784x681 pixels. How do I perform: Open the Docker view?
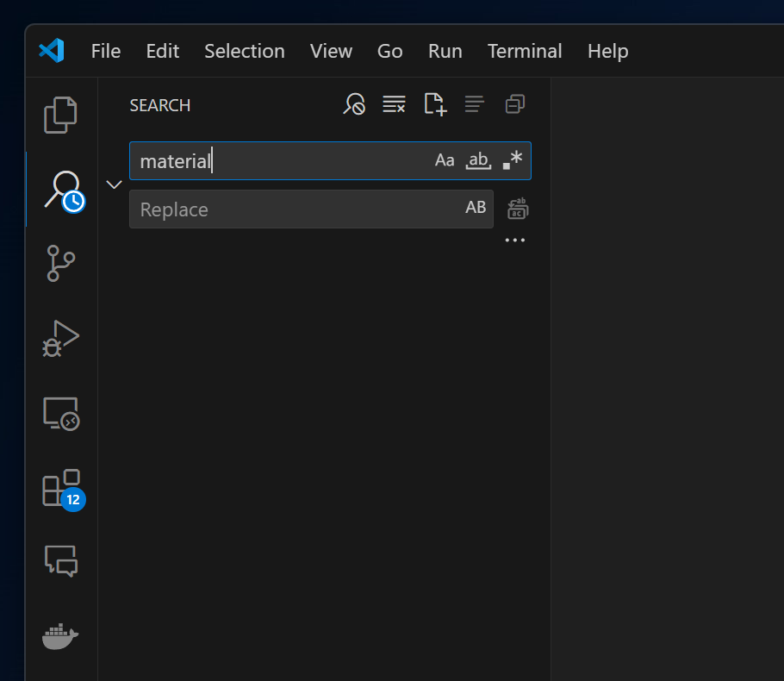tap(60, 637)
